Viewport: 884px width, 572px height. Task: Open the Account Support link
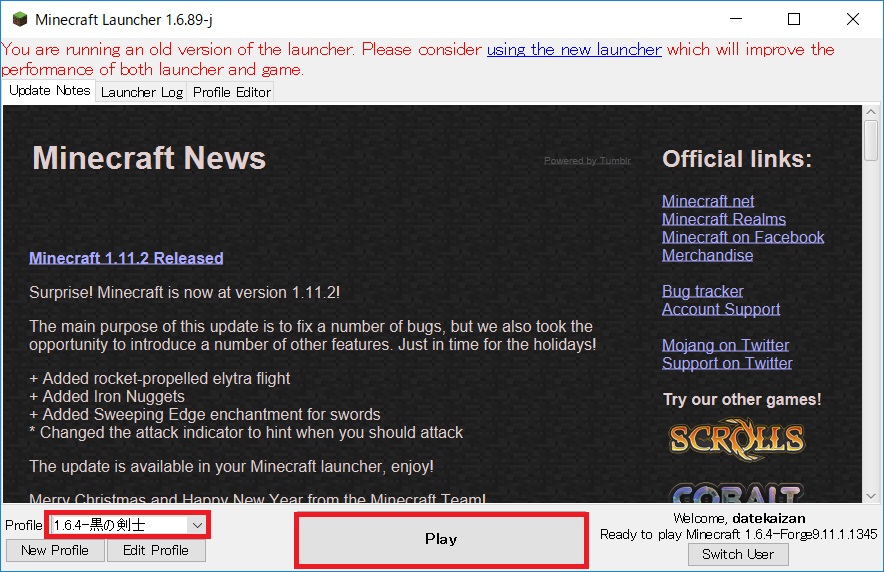click(721, 309)
